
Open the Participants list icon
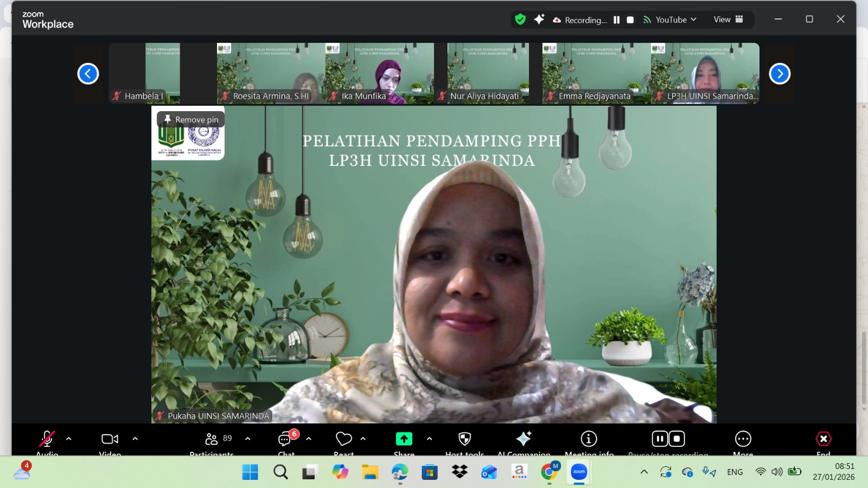click(212, 439)
